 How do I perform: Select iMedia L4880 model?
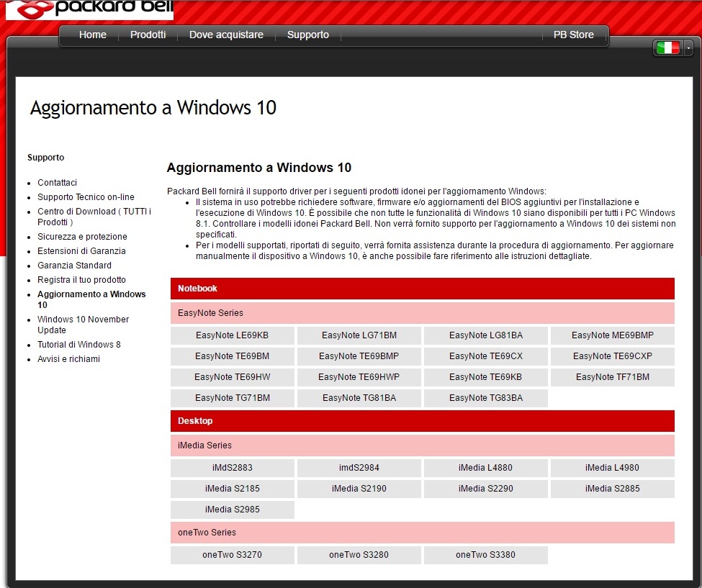[x=486, y=468]
